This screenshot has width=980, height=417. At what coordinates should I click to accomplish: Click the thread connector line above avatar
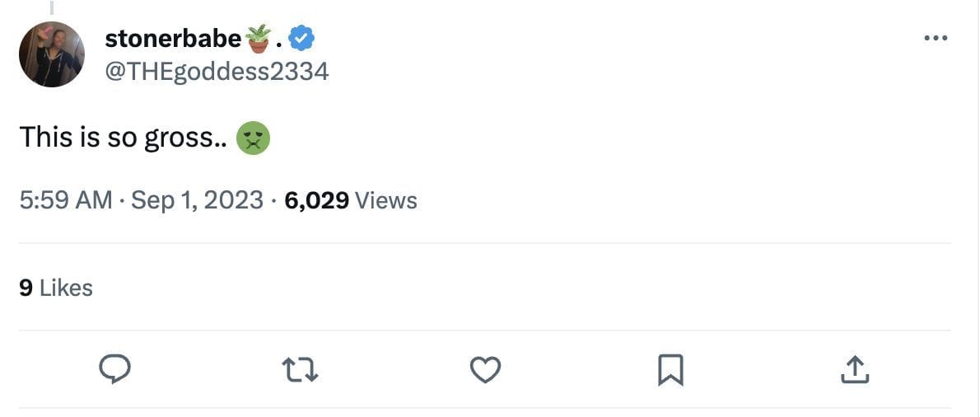click(51, 8)
